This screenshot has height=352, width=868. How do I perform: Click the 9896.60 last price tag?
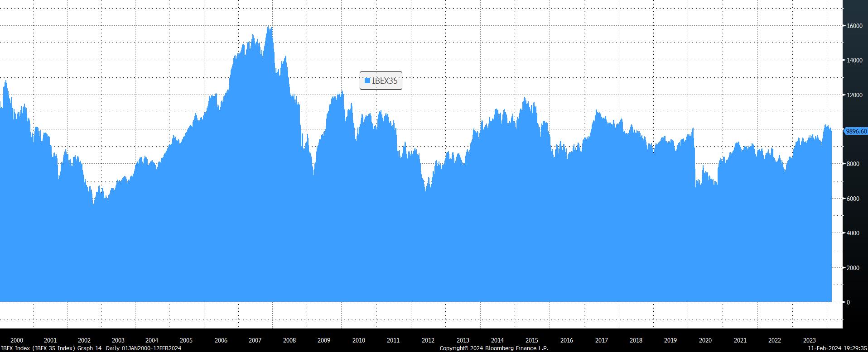click(856, 131)
